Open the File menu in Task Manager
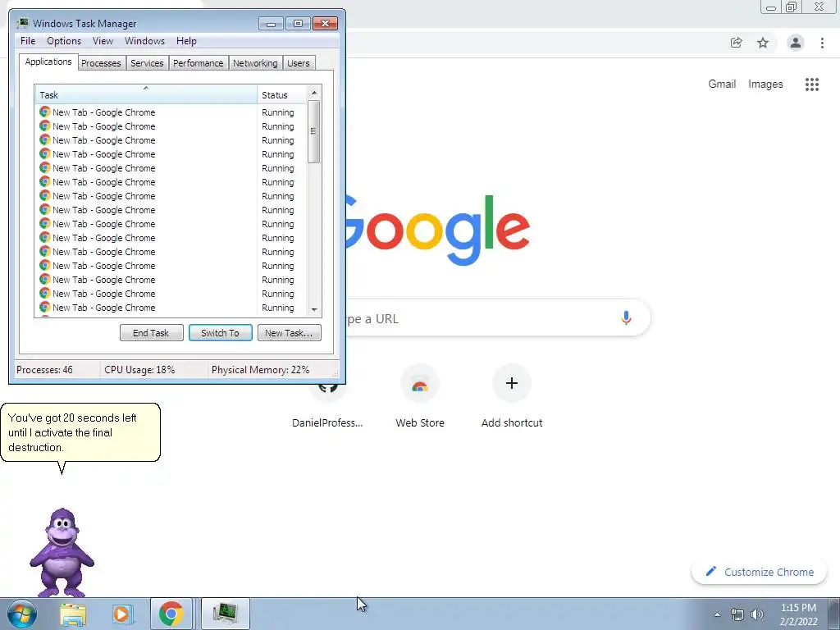Viewport: 840px width, 630px height. point(28,41)
